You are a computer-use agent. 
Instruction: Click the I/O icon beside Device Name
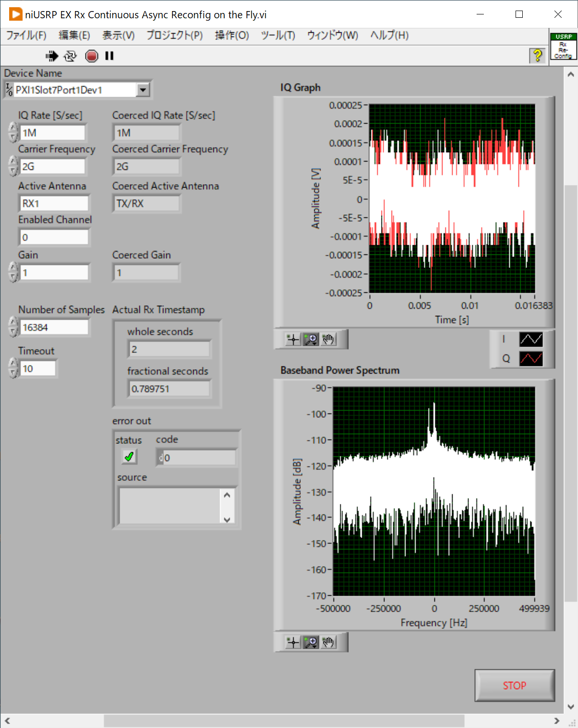click(9, 90)
